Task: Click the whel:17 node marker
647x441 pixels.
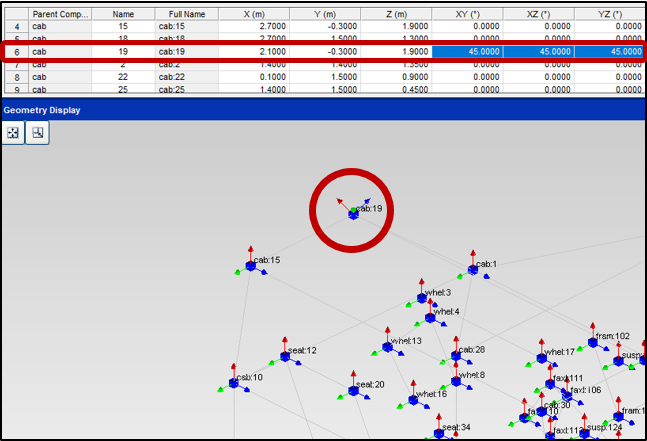Action: 541,358
